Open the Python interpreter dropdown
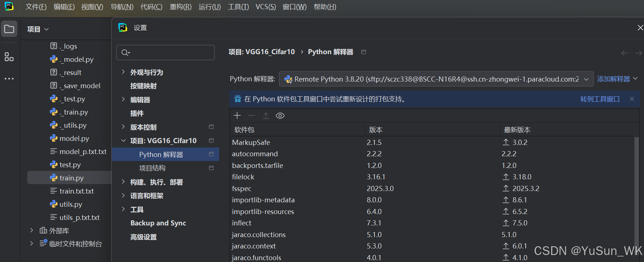The image size is (644, 262). [x=436, y=79]
